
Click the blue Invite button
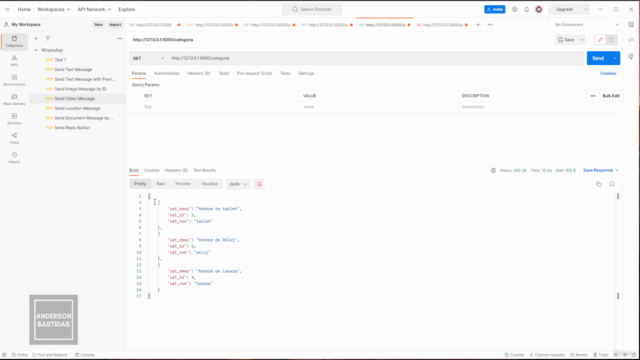pos(495,9)
